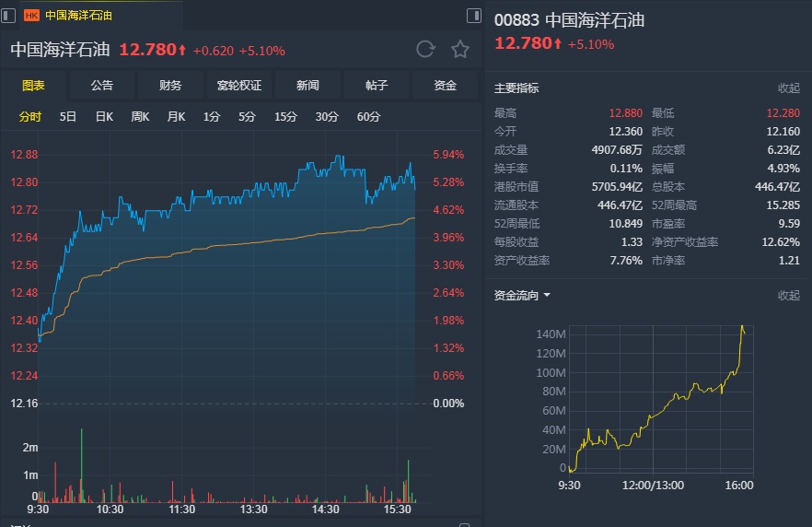
Task: Click the 每股收益 value 1.33
Action: 632,242
